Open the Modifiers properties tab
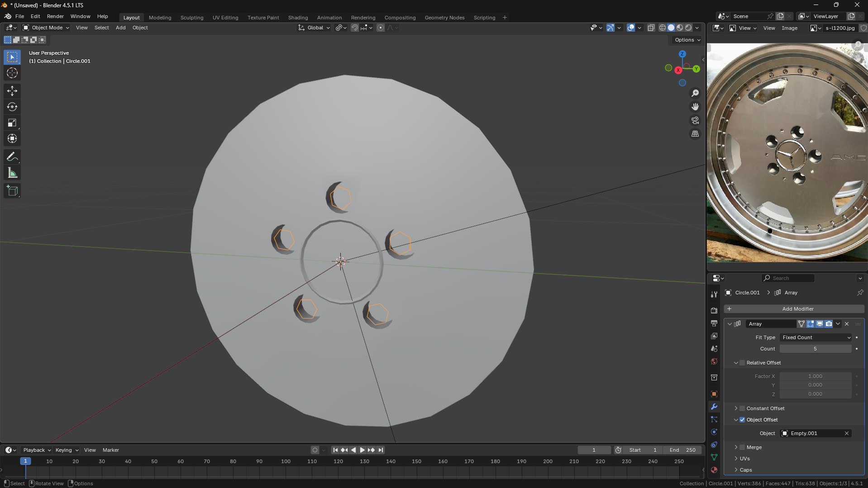868x488 pixels. [x=714, y=407]
